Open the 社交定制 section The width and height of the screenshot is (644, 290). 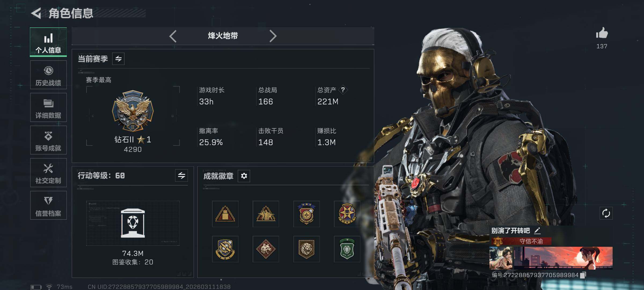pyautogui.click(x=48, y=173)
